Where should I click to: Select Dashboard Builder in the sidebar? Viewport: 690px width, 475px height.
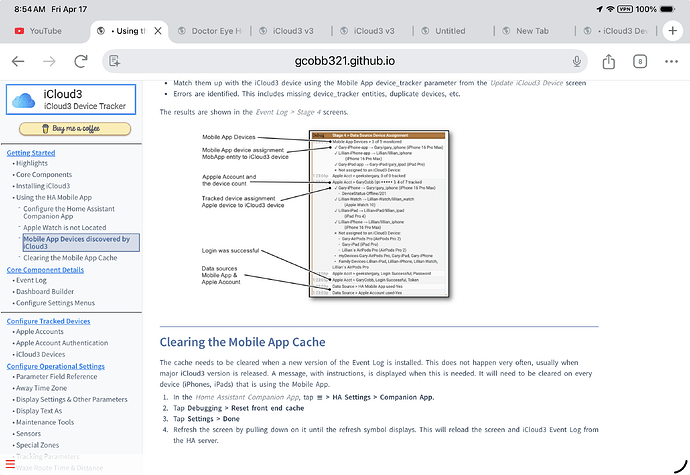45,292
